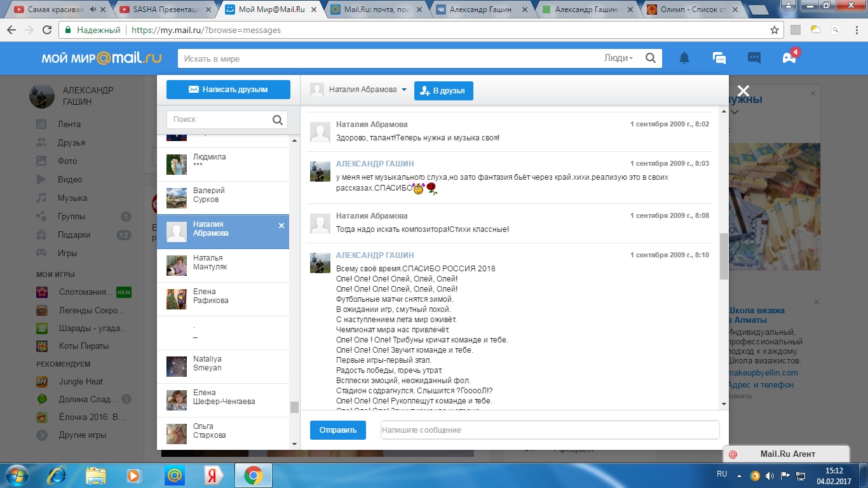Screen dimensions: 868x488
Task: Open Видео in the sidebar
Action: click(x=69, y=179)
